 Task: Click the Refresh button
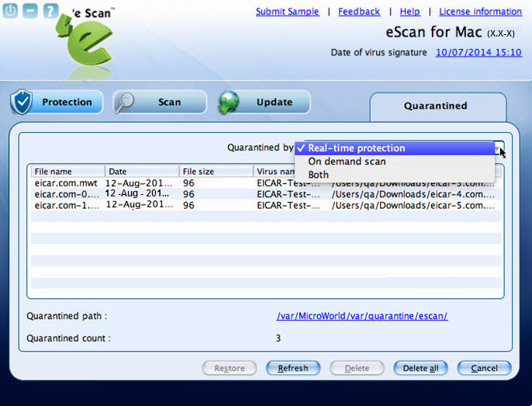[x=293, y=368]
